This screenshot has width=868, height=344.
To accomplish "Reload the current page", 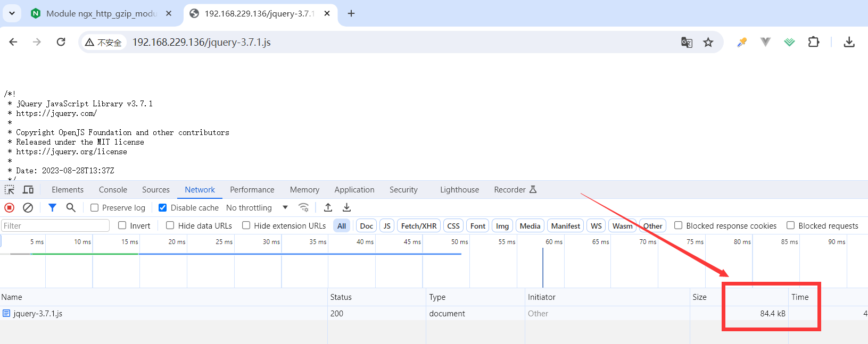I will pos(61,42).
